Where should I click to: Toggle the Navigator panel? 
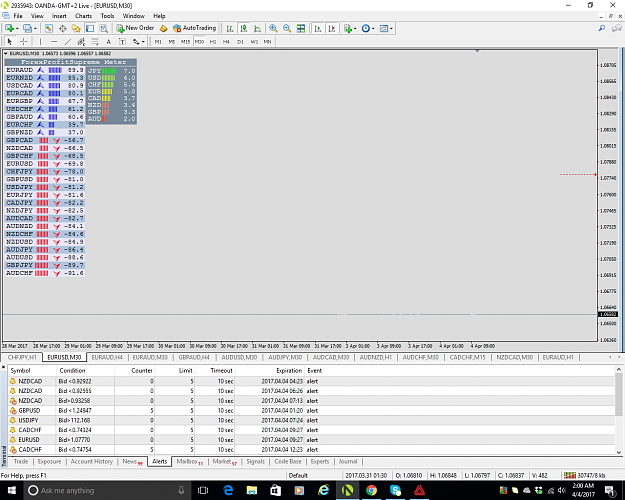point(76,28)
